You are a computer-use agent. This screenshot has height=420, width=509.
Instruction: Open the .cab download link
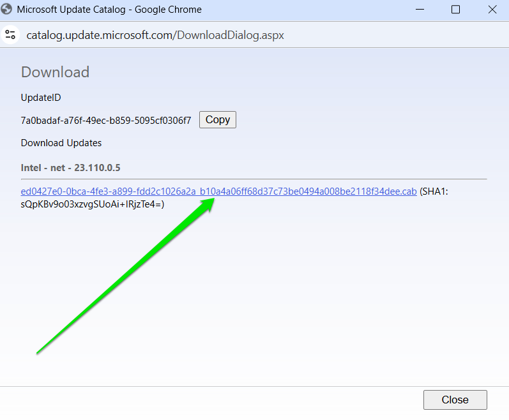(x=218, y=191)
